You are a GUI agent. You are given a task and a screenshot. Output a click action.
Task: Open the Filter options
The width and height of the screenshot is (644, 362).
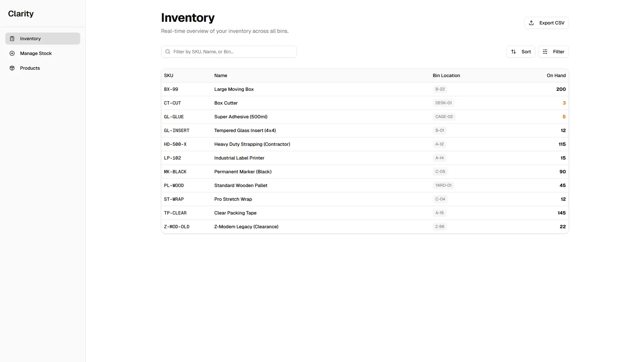(x=553, y=52)
